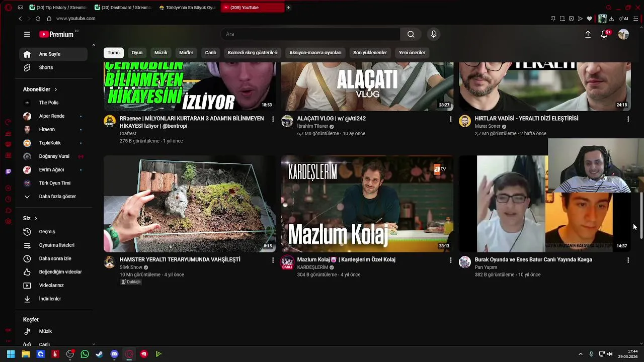Open Evrim Ağacı channel subscription
This screenshot has width=644, height=362.
(54, 170)
